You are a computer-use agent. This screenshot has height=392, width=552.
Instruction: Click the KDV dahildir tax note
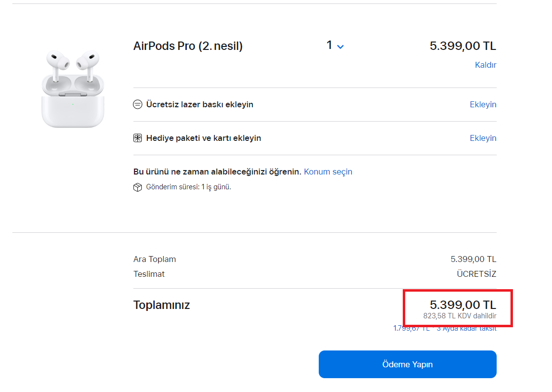click(x=460, y=316)
